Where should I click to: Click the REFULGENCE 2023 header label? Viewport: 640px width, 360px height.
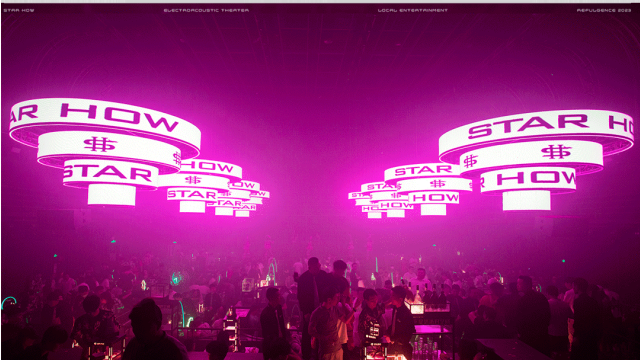click(604, 10)
